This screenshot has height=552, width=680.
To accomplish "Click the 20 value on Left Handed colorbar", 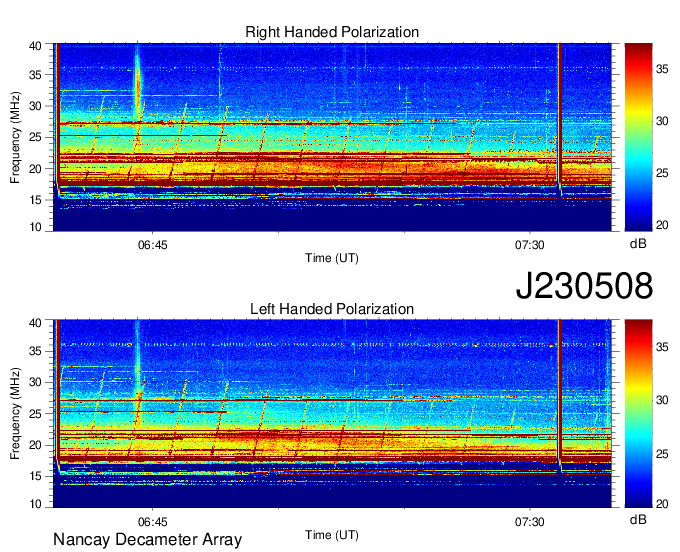I will (x=662, y=504).
